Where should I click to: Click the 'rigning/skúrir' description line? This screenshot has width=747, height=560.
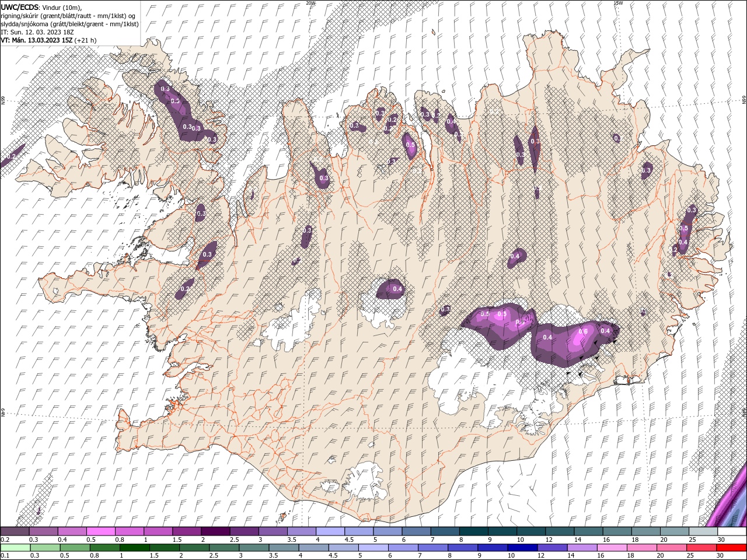68,16
